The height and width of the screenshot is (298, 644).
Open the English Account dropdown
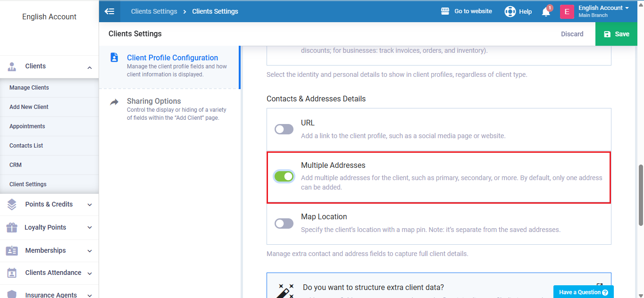coord(603,8)
